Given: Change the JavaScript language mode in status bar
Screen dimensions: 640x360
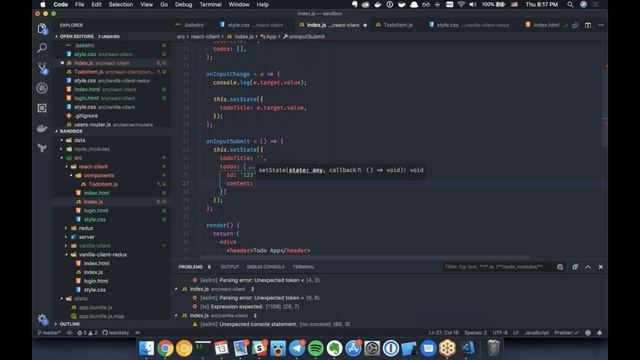Looking at the screenshot, I should click(x=536, y=333).
